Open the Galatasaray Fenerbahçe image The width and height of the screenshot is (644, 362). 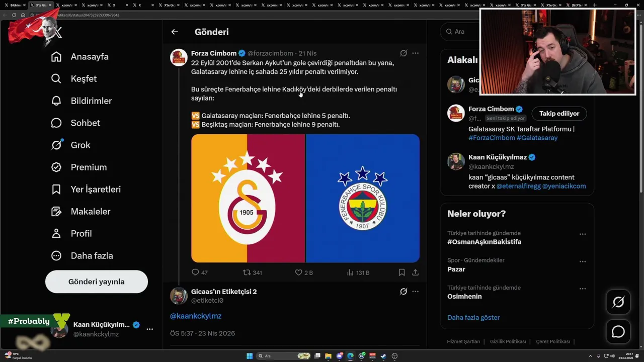click(x=305, y=198)
